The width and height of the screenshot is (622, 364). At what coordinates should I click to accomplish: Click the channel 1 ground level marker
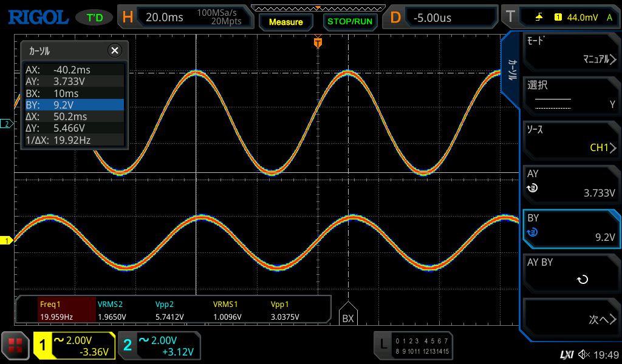click(x=7, y=241)
